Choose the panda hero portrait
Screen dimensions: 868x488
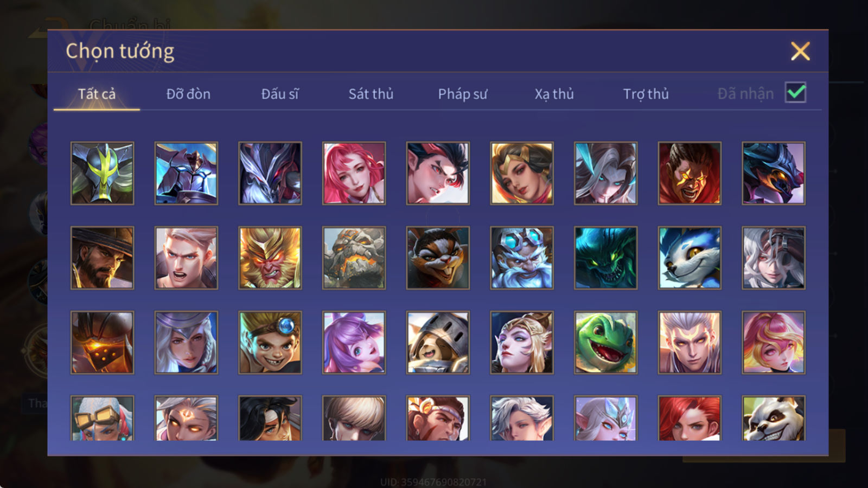773,418
